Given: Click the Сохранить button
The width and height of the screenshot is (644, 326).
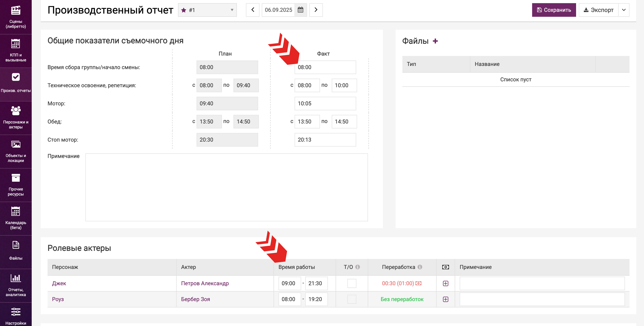Looking at the screenshot, I should [554, 10].
